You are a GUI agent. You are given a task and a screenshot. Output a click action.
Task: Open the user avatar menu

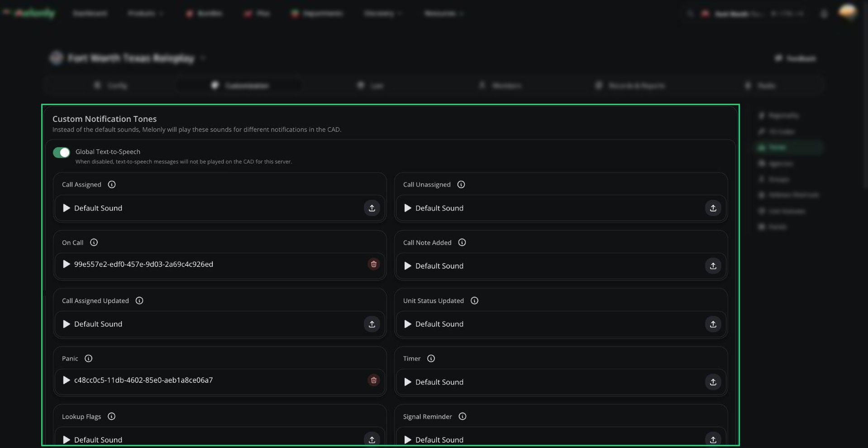[x=847, y=12]
